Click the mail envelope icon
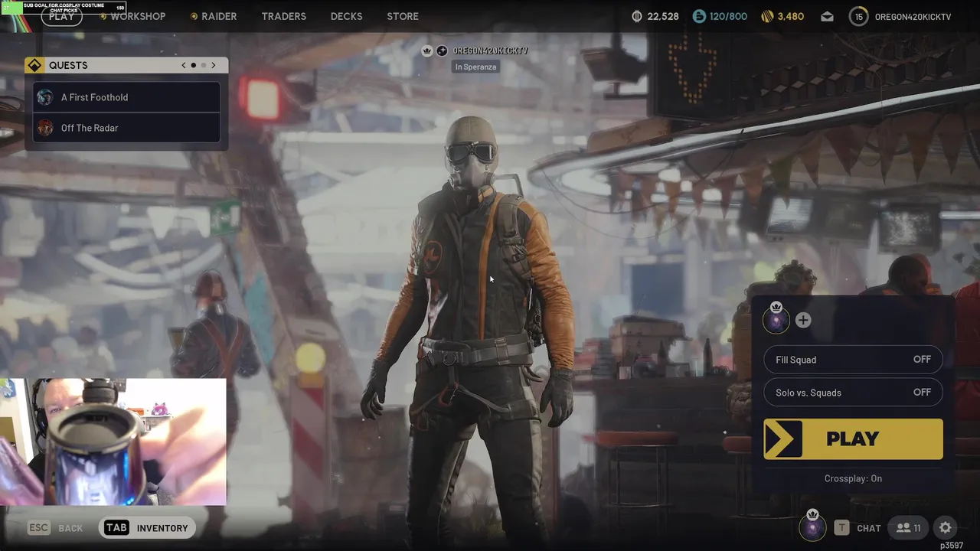 click(827, 16)
